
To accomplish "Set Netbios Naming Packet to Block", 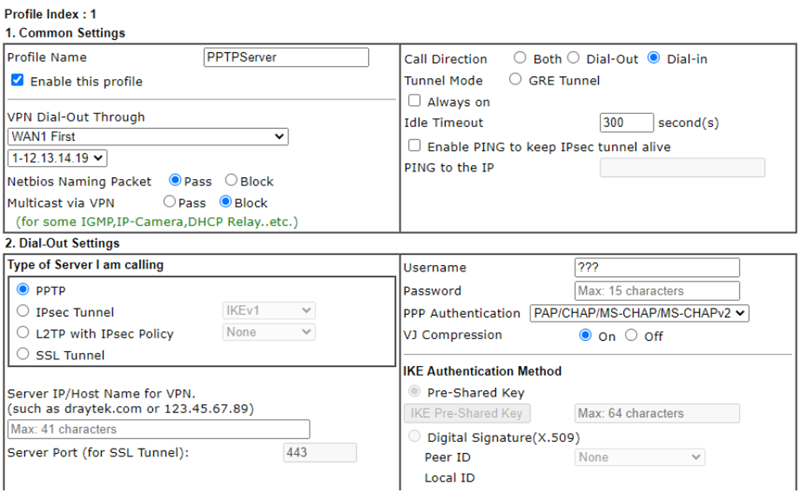I will tap(231, 181).
